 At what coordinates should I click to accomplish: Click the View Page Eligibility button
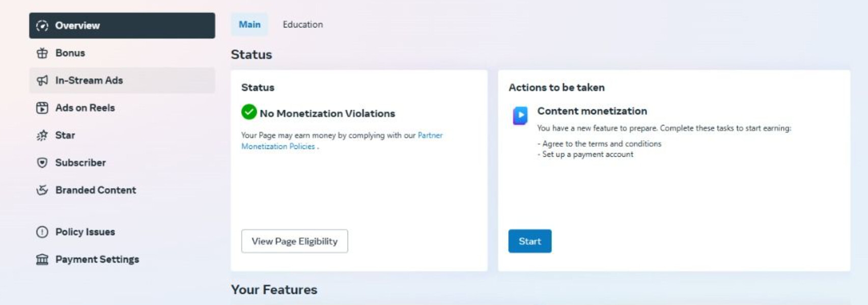[294, 241]
